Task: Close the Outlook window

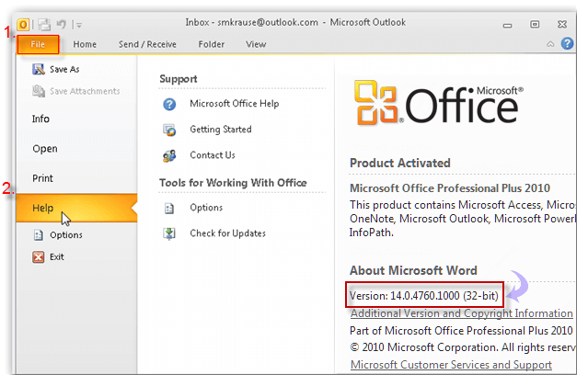Action: pos(562,24)
